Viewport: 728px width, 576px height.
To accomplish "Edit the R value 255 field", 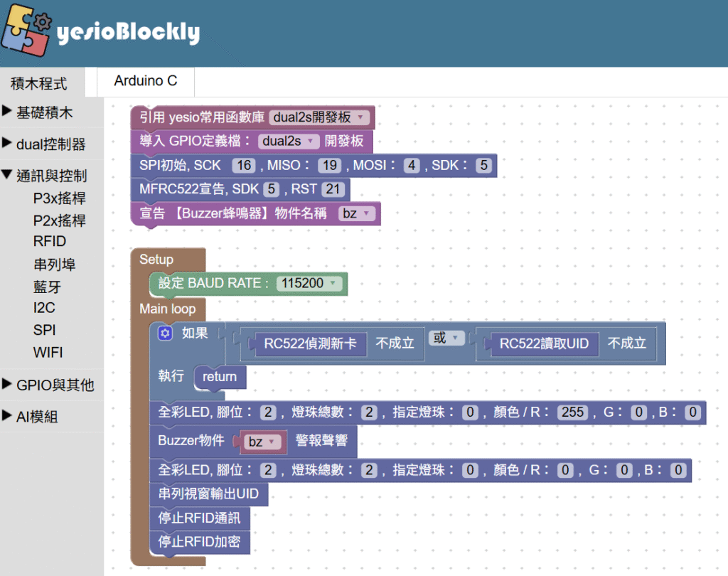I will (573, 412).
